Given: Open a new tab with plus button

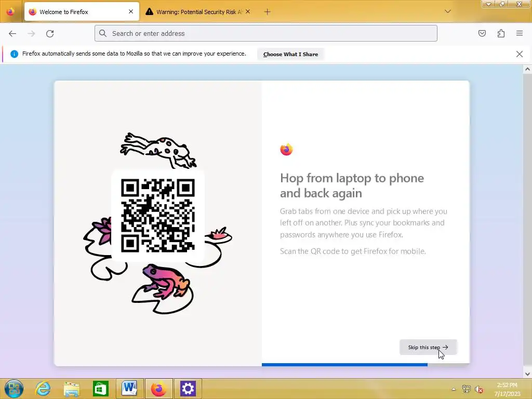Looking at the screenshot, I should click(x=268, y=12).
